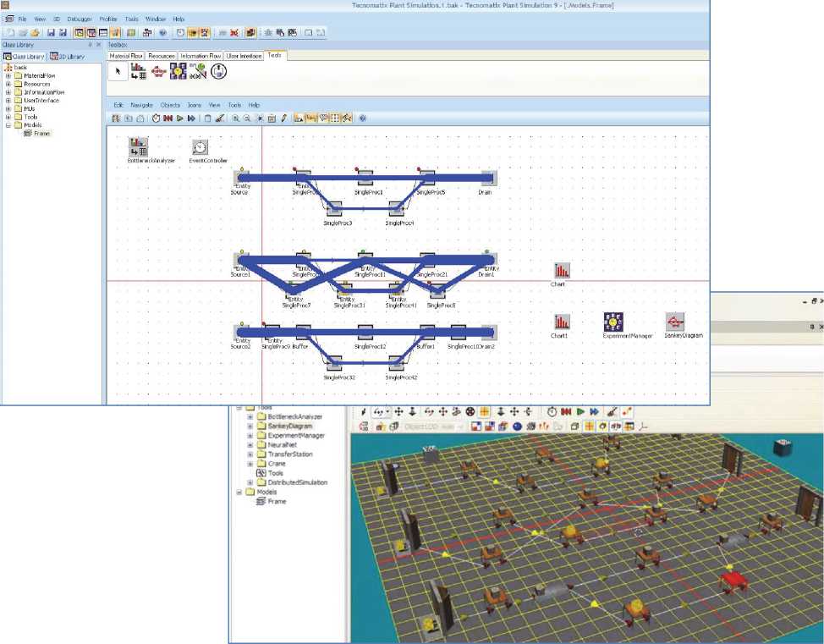Expand the MaterialFlow folder

8,75
